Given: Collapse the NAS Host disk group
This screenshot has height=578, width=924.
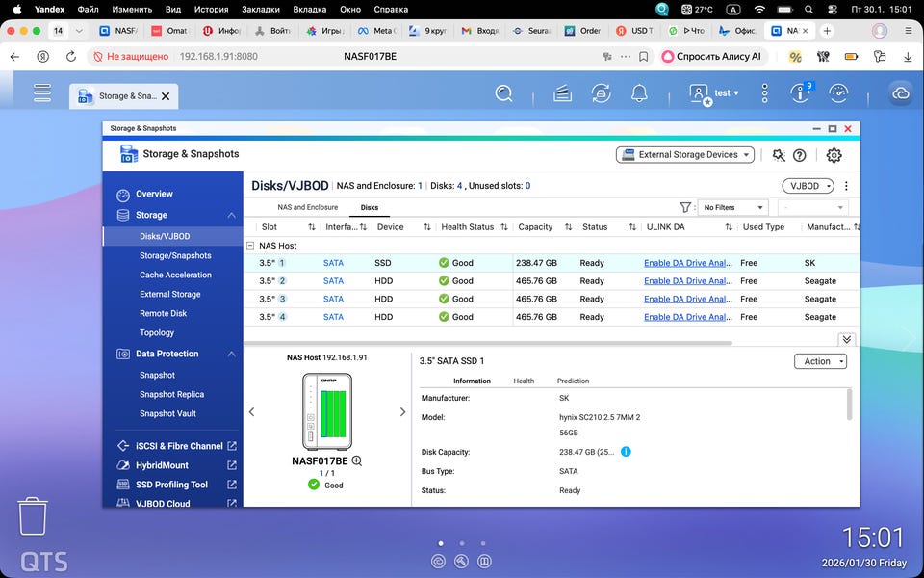Looking at the screenshot, I should pos(250,246).
